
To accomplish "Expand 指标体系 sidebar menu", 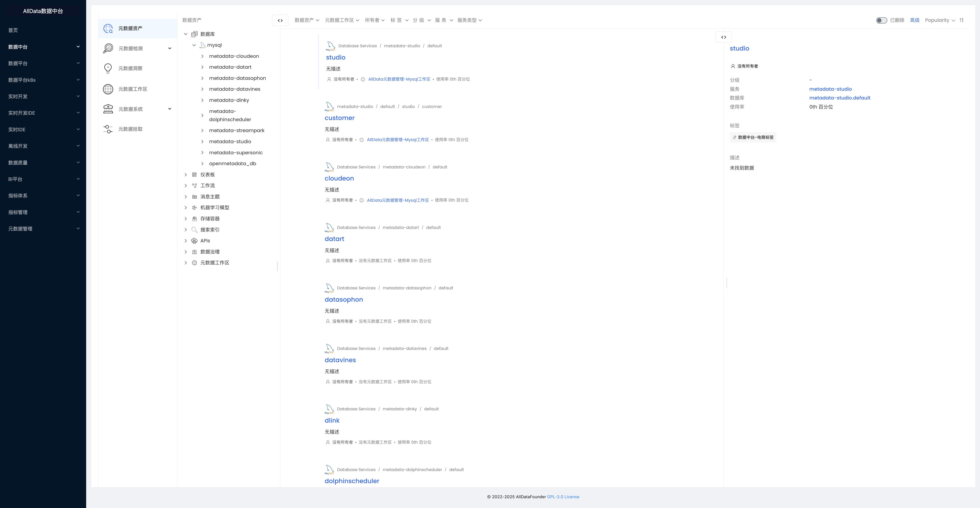I will point(43,196).
